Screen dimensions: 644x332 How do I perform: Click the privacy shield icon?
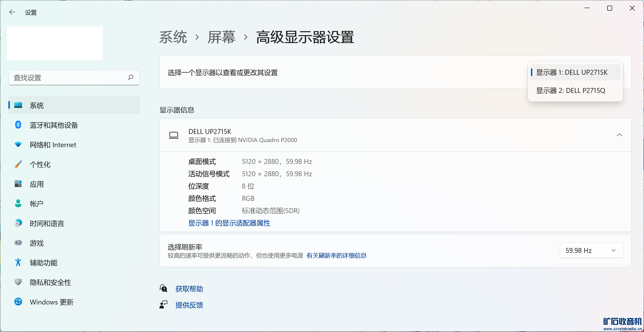point(18,282)
